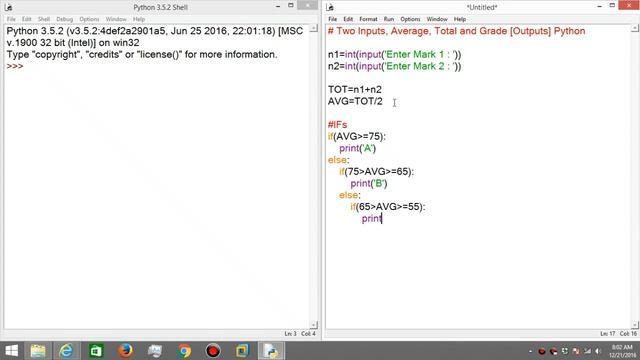Image resolution: width=640 pixels, height=360 pixels.
Task: Switch to Python IDLE taskbar icon
Action: [271, 351]
